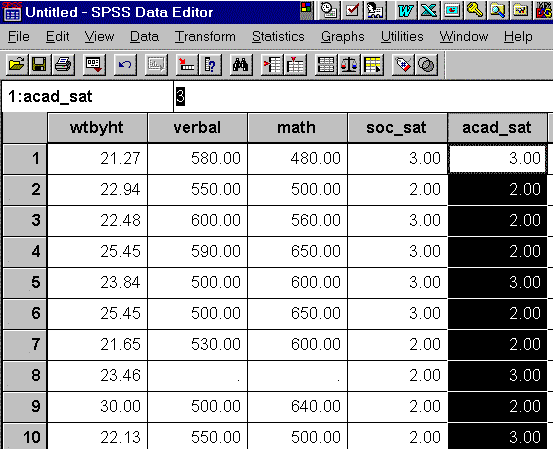Open the Graphs menu
Viewport: 553px width, 449px height.
(342, 37)
